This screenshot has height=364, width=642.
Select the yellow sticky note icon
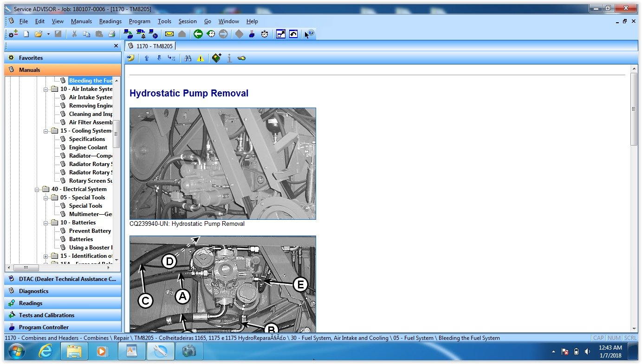[130, 57]
